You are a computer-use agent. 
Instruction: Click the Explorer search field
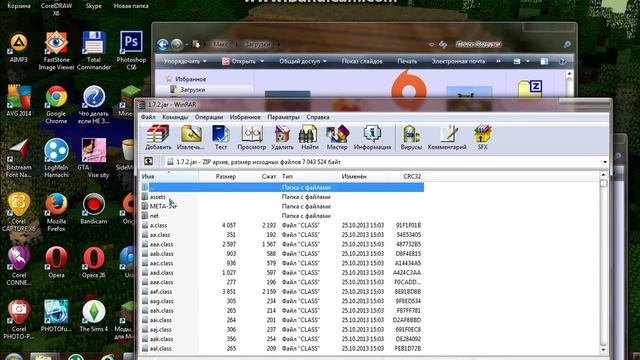coord(508,44)
